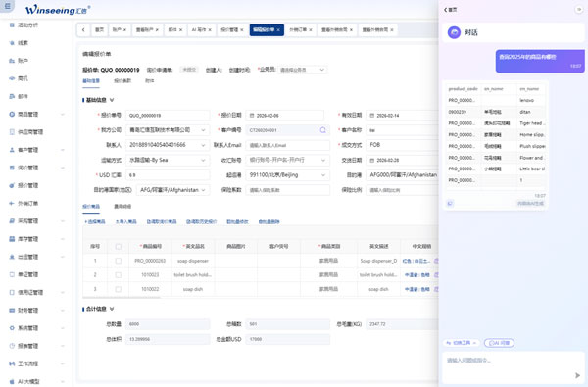Toggle the select-all checkbox in products table header
This screenshot has width=588, height=387.
pos(119,246)
